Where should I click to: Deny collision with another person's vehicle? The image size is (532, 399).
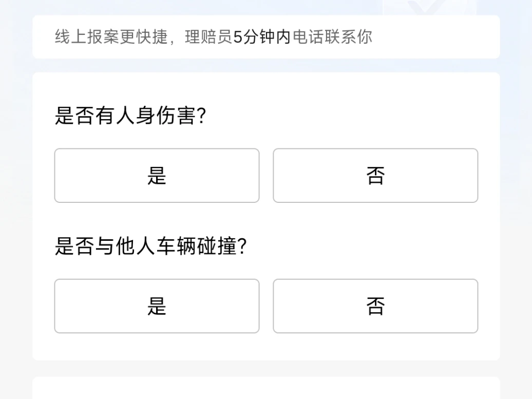[x=375, y=306]
